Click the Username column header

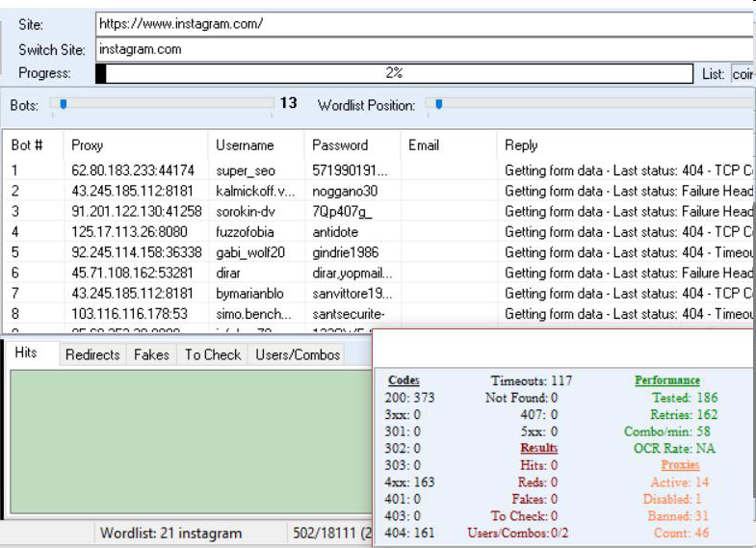click(256, 145)
